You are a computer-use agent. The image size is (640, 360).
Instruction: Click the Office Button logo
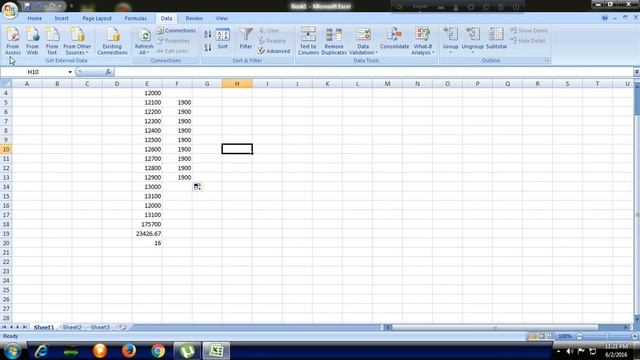click(10, 10)
